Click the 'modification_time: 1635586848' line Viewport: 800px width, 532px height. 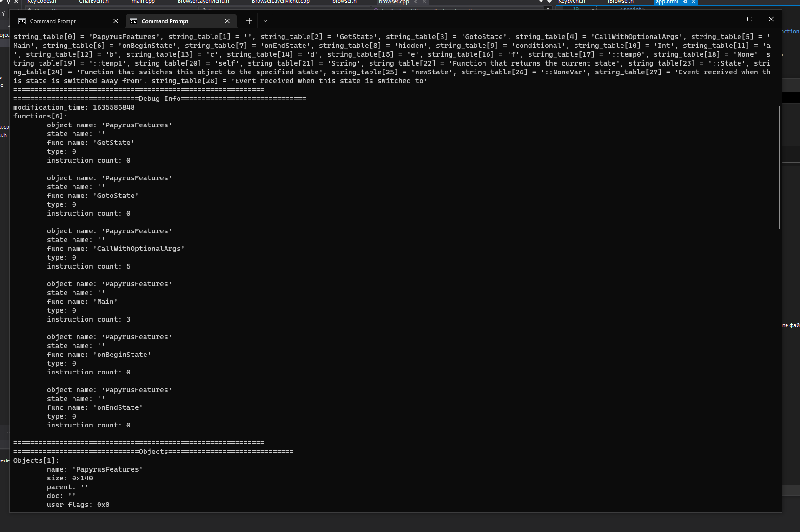[x=74, y=107]
